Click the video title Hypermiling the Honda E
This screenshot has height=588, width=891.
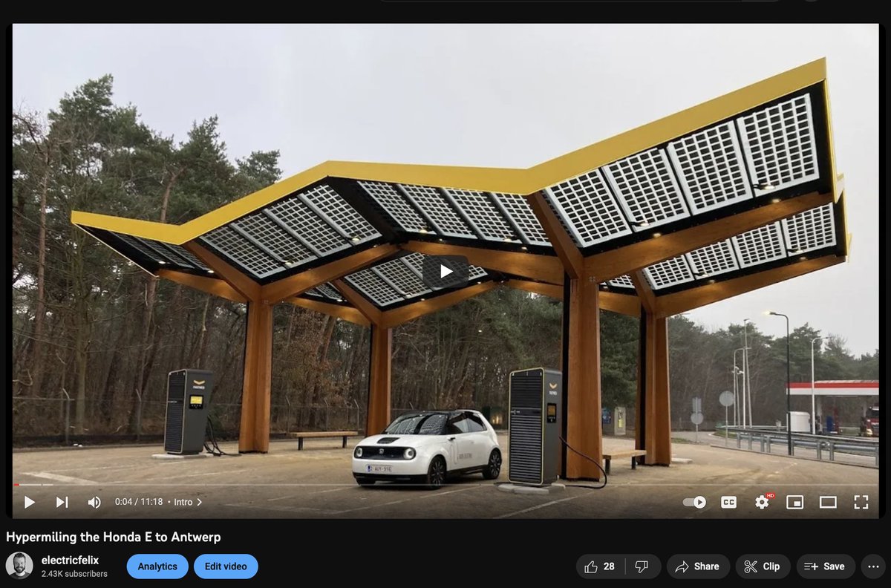(x=114, y=537)
